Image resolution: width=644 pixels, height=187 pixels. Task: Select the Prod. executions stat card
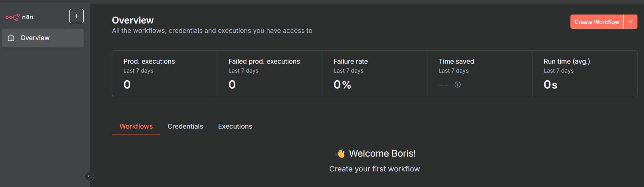click(165, 74)
